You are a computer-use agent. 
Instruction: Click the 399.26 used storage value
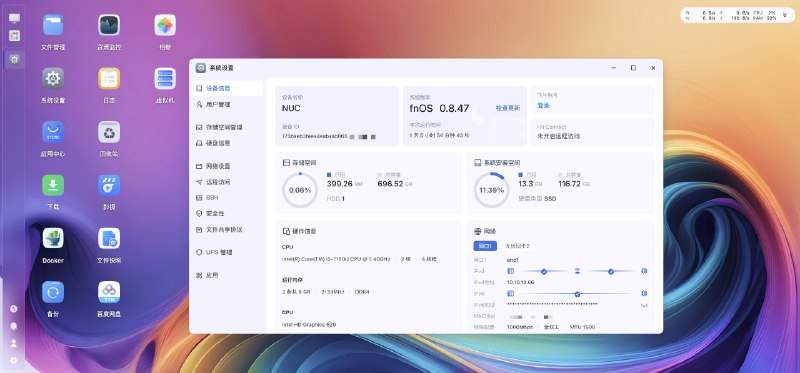[340, 184]
